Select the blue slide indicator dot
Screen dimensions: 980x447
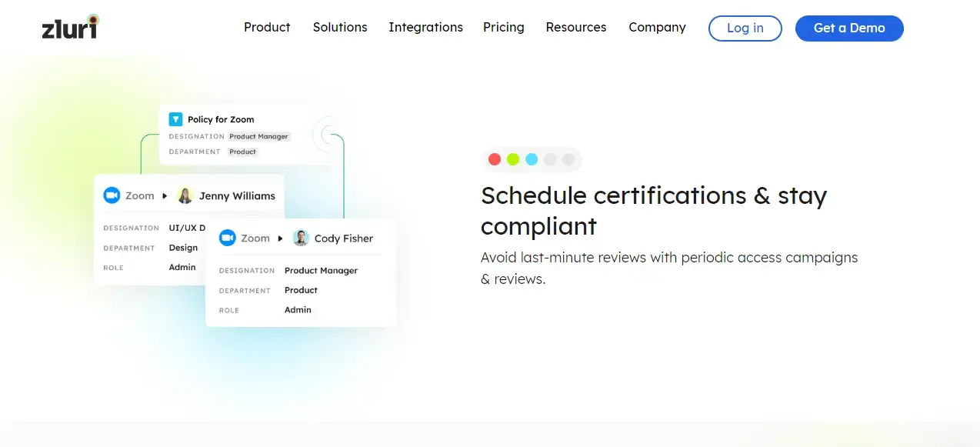[x=532, y=159]
